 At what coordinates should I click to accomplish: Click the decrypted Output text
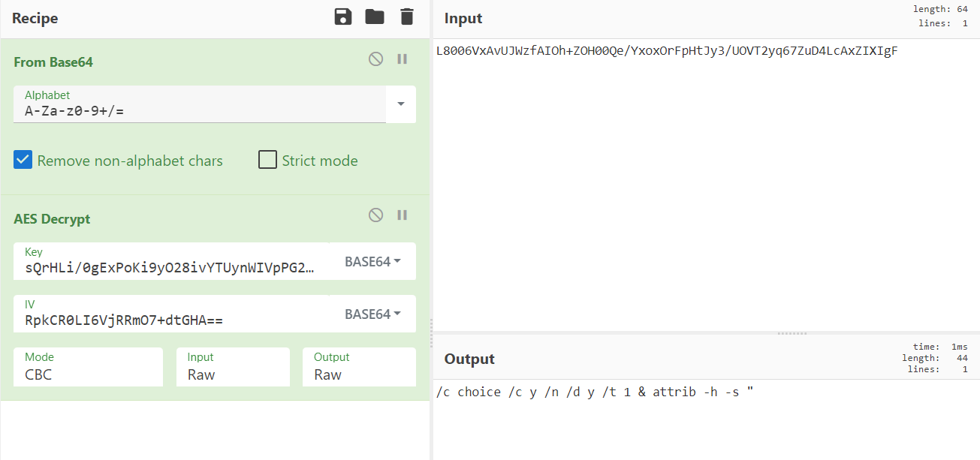pos(594,392)
